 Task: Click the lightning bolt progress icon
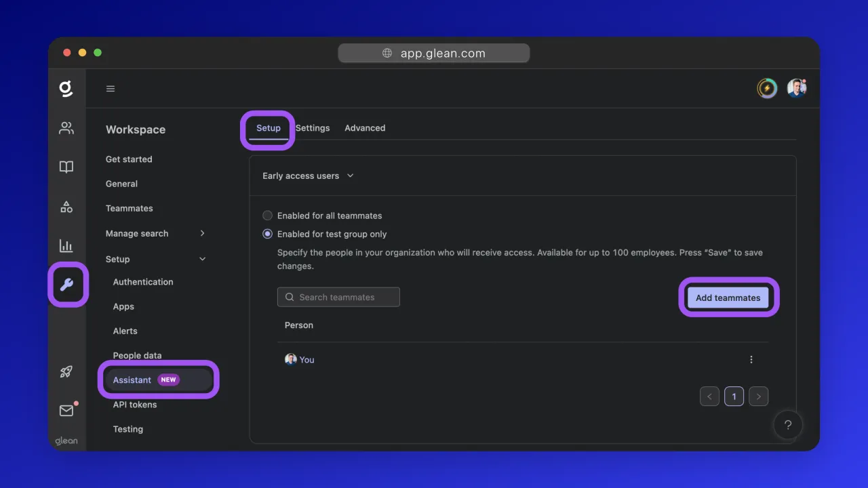click(767, 88)
